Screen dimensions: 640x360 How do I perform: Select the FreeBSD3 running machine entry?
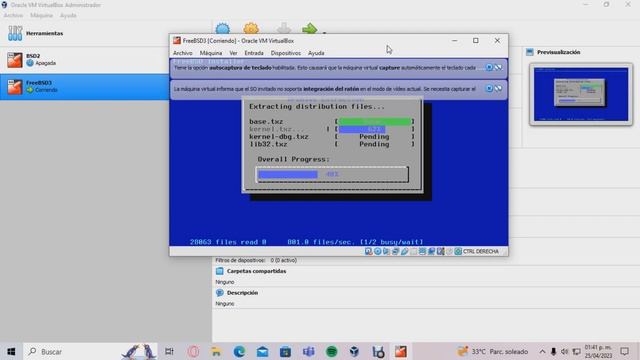coord(84,87)
